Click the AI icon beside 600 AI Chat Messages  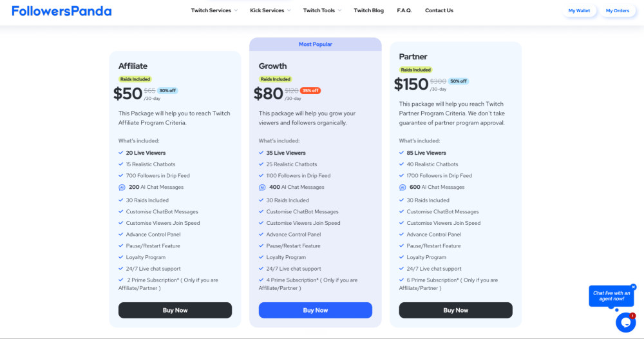point(402,188)
